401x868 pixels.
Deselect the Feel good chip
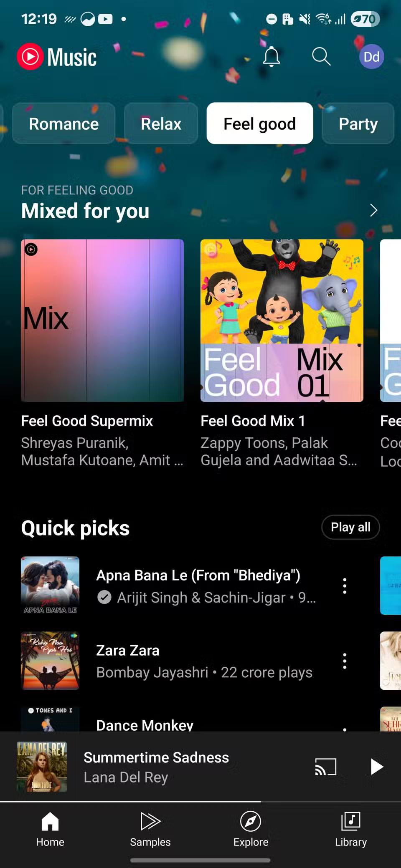pos(259,124)
